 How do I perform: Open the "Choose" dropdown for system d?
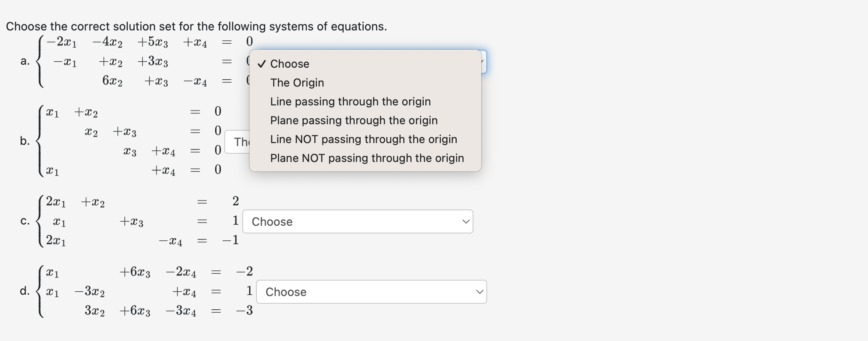pos(371,292)
